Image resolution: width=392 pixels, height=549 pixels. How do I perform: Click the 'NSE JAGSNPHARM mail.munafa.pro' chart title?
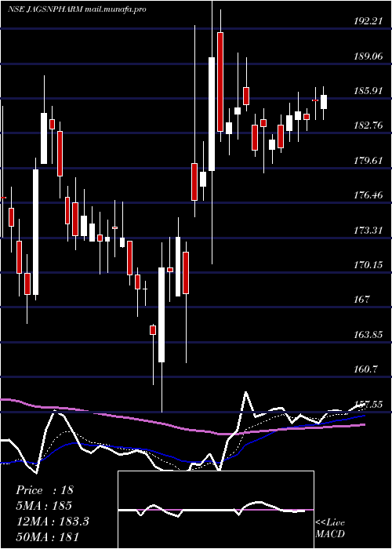[77, 9]
